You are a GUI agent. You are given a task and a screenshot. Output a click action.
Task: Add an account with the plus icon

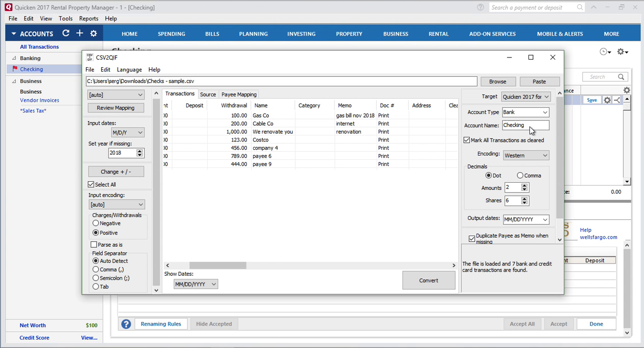pyautogui.click(x=79, y=33)
